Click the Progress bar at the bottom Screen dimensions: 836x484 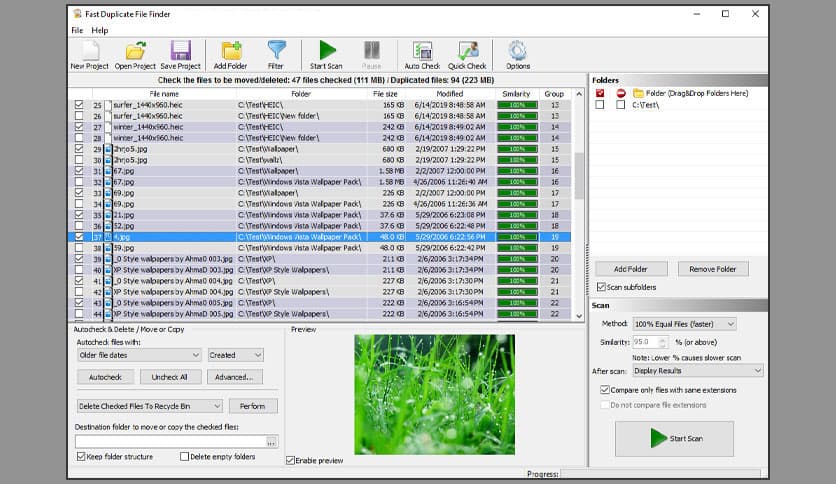(661, 474)
